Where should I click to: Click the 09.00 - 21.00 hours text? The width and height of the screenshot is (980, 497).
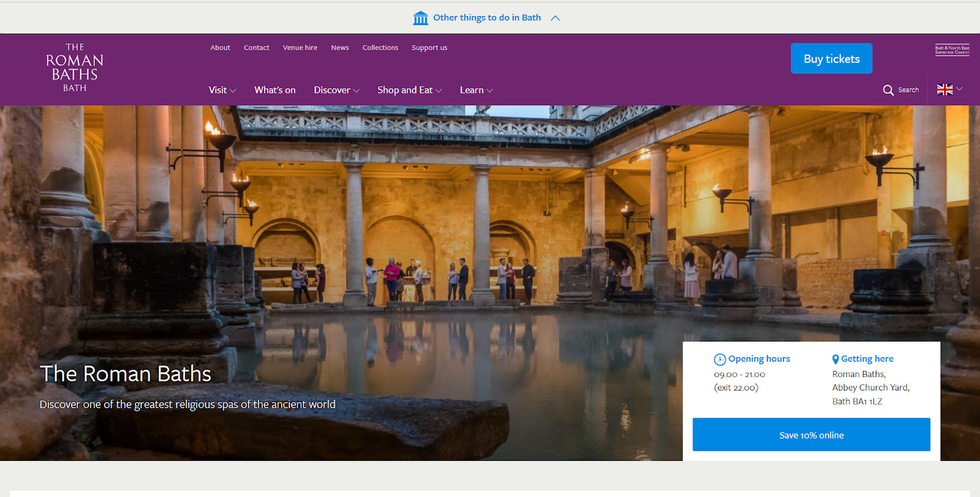[739, 374]
